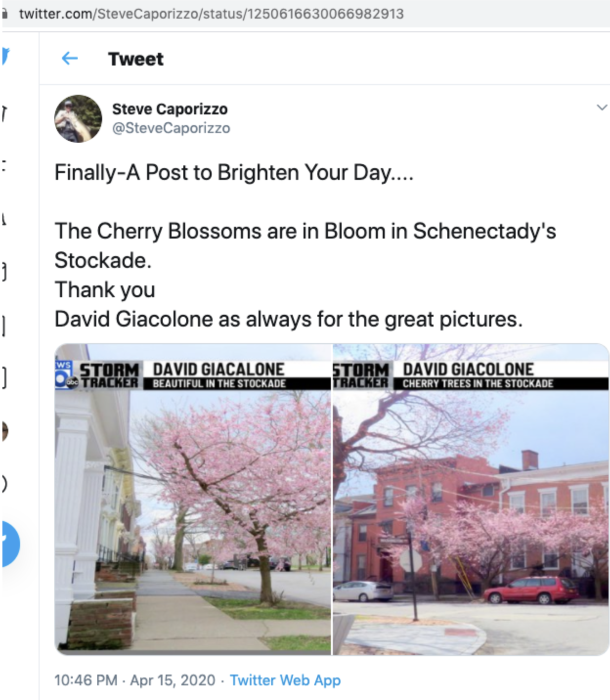Click the browser address bar URL
This screenshot has width=610, height=700.
point(211,14)
